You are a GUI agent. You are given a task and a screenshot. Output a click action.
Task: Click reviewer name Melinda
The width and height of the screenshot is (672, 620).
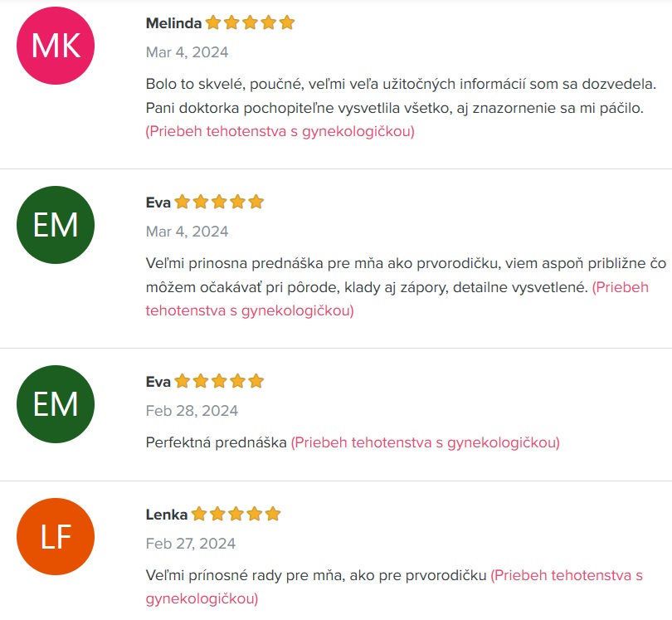(173, 23)
